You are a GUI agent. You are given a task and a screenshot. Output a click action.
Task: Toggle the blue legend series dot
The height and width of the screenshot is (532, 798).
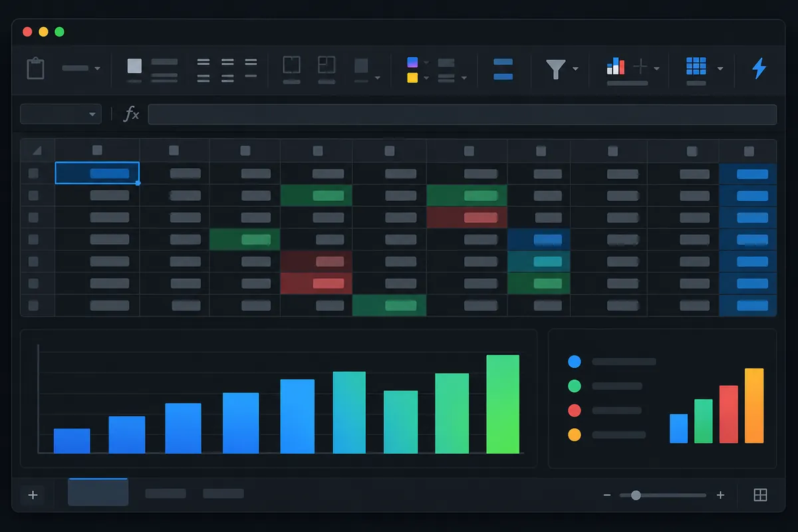pyautogui.click(x=575, y=362)
